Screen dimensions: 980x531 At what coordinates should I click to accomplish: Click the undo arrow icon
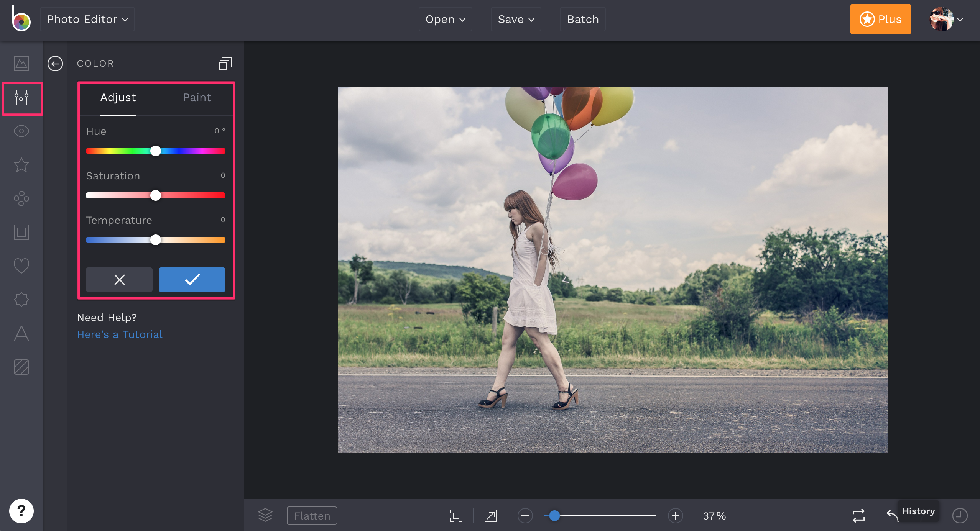[893, 516]
